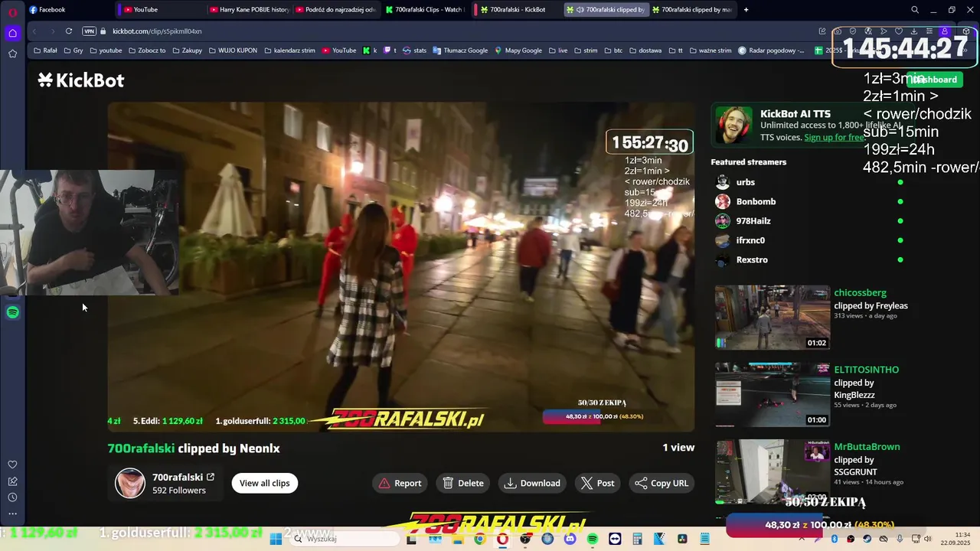This screenshot has height=551, width=980.
Task: Open Discord from the taskbar
Action: [x=570, y=539]
